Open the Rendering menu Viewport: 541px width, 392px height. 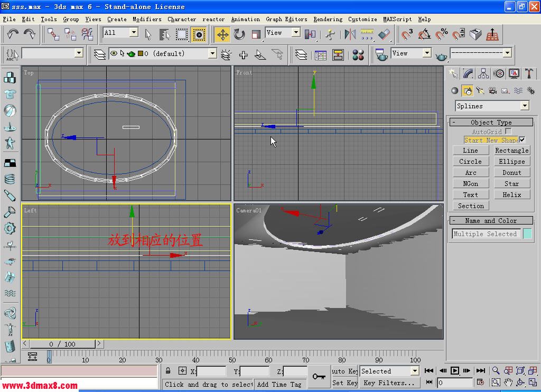328,19
